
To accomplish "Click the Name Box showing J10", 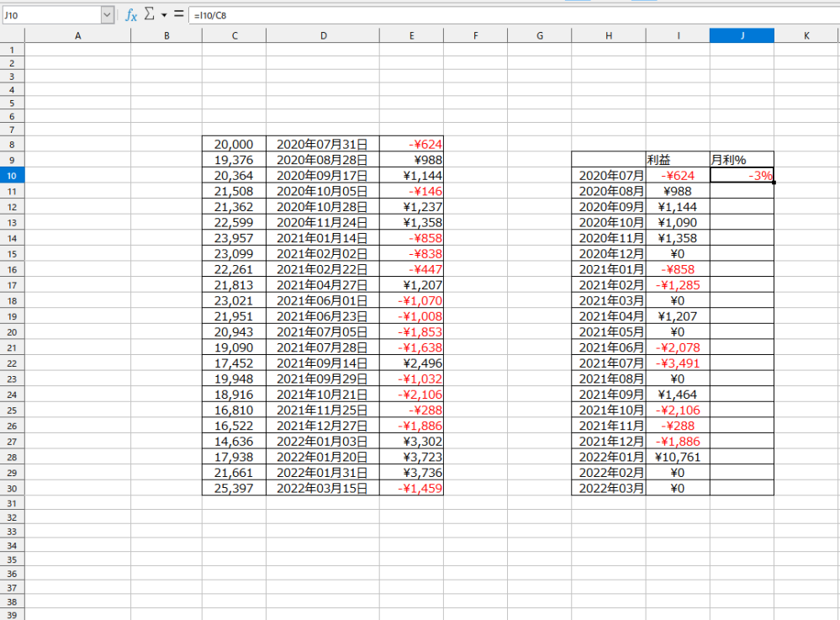I will coord(50,15).
